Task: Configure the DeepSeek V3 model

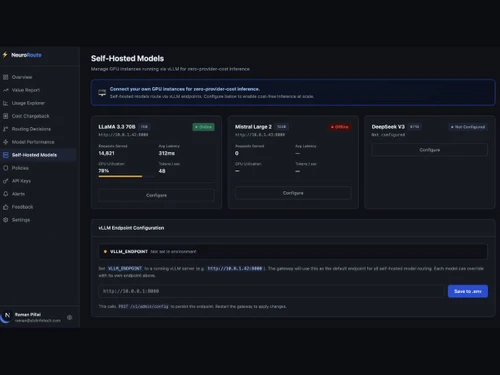Action: click(x=430, y=150)
